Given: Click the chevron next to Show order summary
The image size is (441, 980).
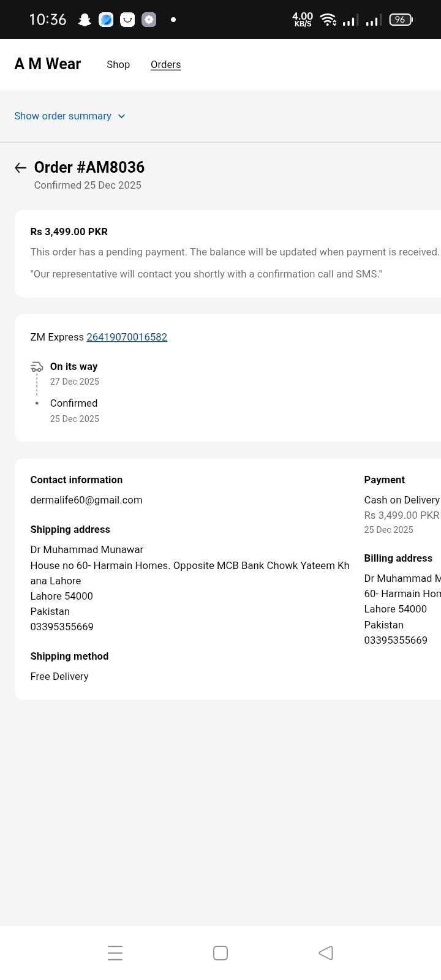Looking at the screenshot, I should [x=121, y=116].
